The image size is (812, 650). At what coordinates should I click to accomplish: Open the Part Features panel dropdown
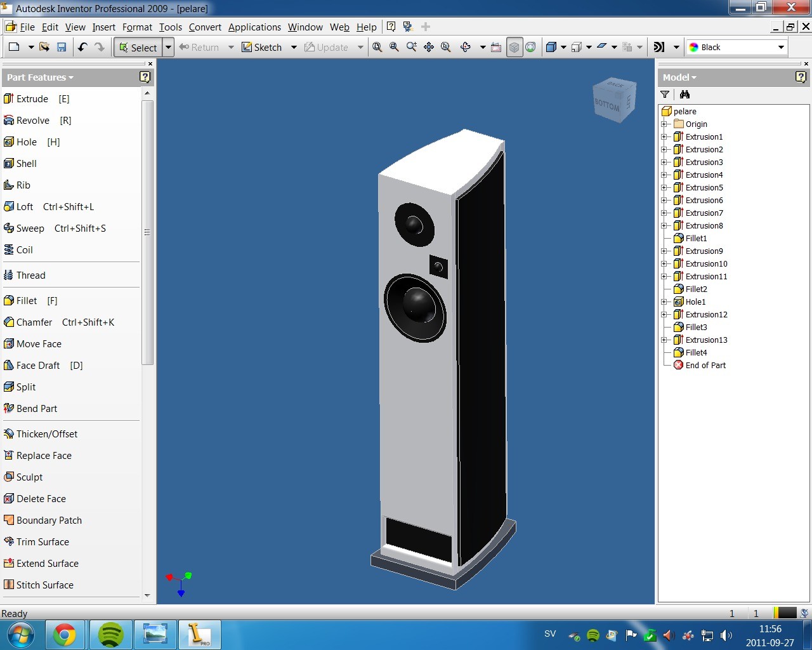pos(40,77)
